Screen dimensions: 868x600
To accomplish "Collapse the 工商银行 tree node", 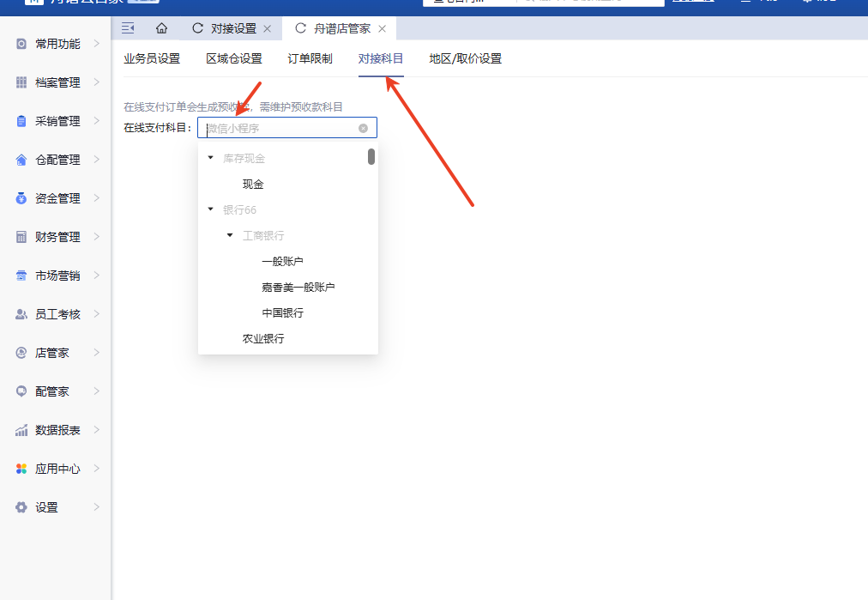I will [x=230, y=235].
